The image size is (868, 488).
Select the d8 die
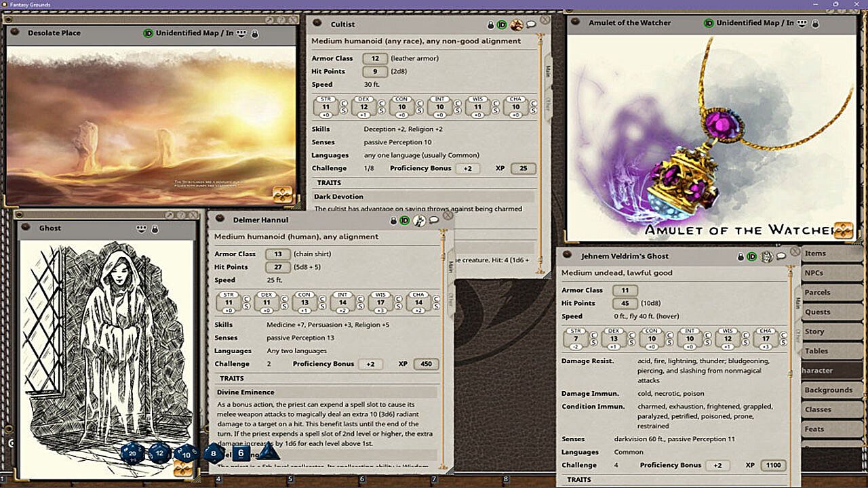coord(214,453)
